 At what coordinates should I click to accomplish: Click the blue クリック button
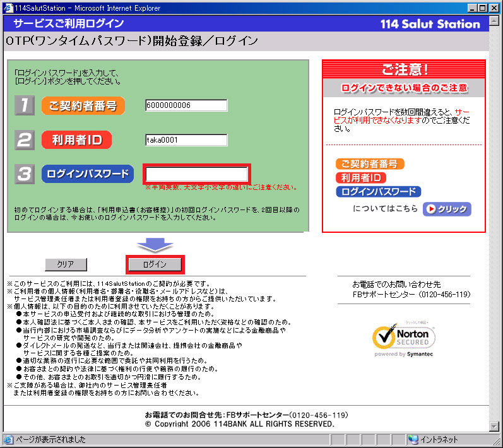click(447, 209)
